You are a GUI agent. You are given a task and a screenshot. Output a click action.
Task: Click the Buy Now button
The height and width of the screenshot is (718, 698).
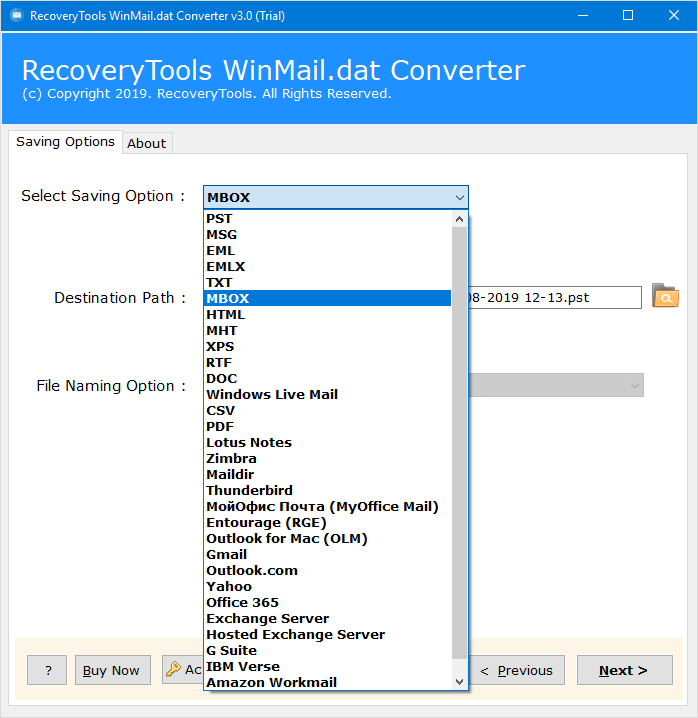pyautogui.click(x=113, y=670)
